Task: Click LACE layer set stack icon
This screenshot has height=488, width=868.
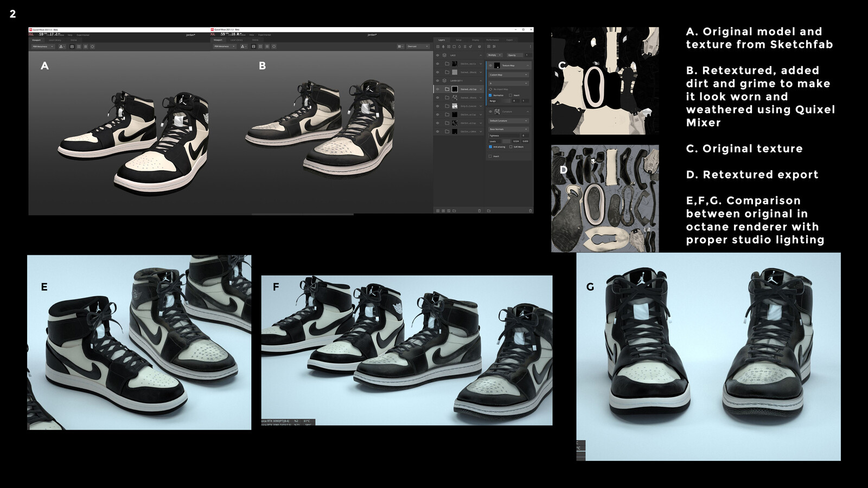Action: point(444,55)
